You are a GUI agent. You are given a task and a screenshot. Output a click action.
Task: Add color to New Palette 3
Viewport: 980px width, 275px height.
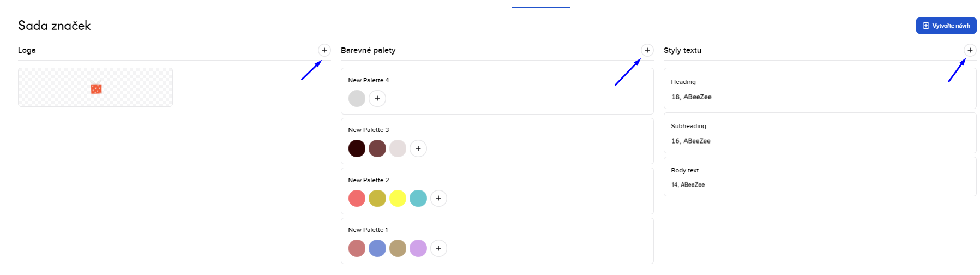[x=418, y=148]
